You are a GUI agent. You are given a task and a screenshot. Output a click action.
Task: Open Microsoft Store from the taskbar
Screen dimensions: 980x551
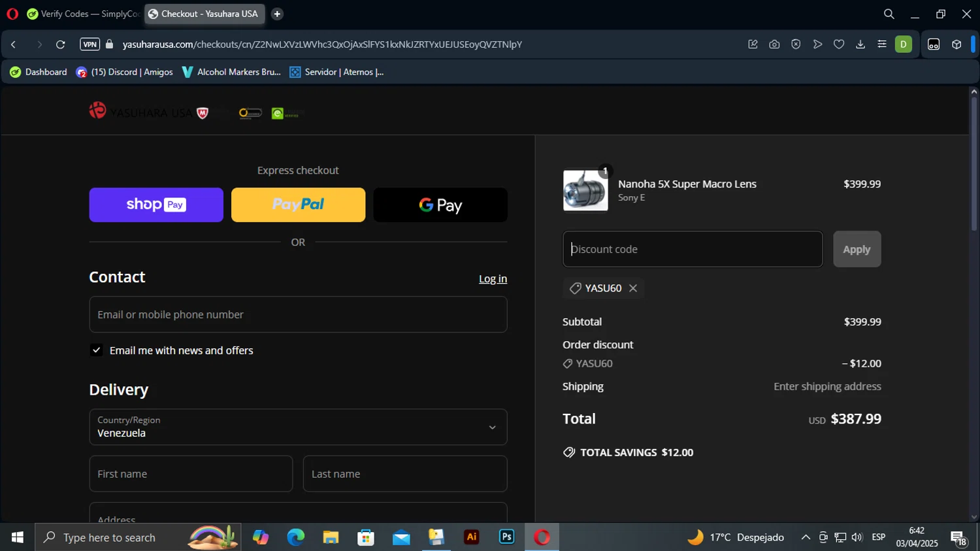[x=366, y=537]
